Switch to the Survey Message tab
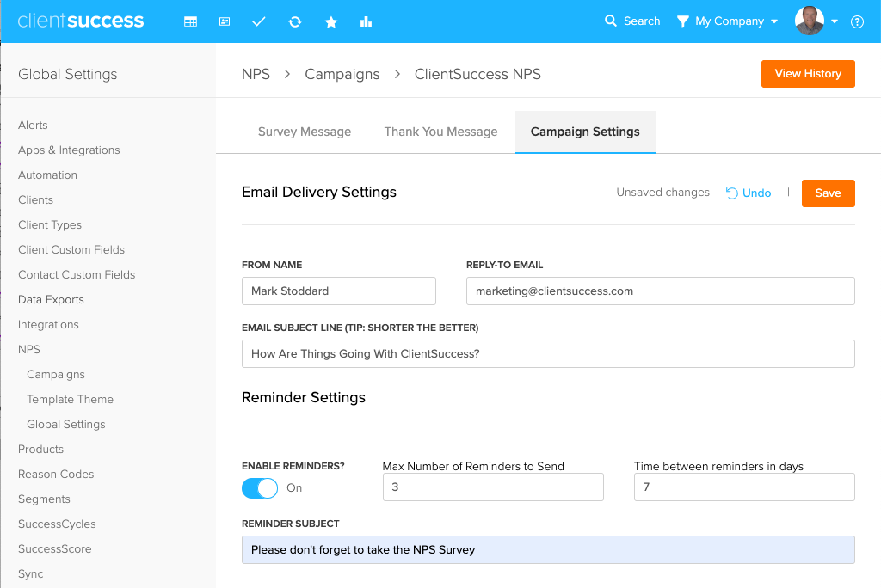This screenshot has height=588, width=881. click(x=305, y=132)
